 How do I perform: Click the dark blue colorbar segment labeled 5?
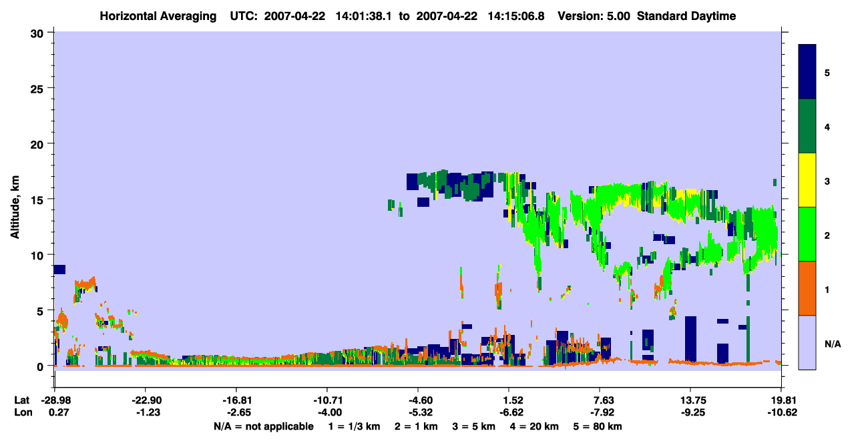click(807, 72)
